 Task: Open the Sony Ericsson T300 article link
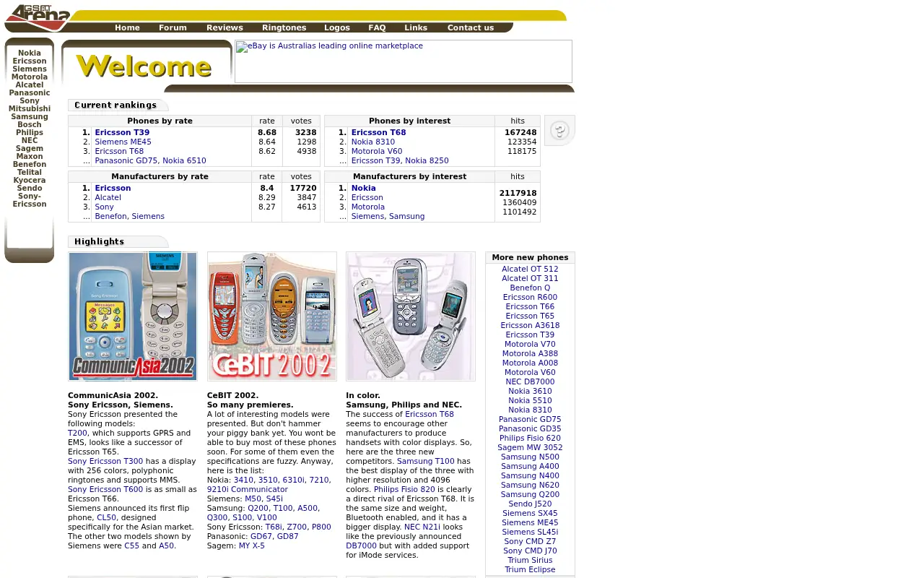tap(105, 461)
